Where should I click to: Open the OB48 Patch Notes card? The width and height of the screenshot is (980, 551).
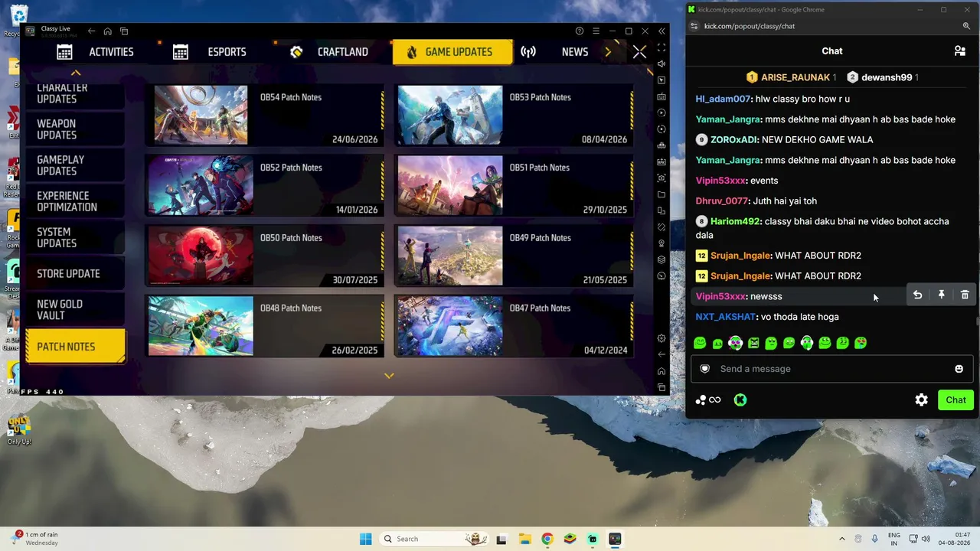265,326
